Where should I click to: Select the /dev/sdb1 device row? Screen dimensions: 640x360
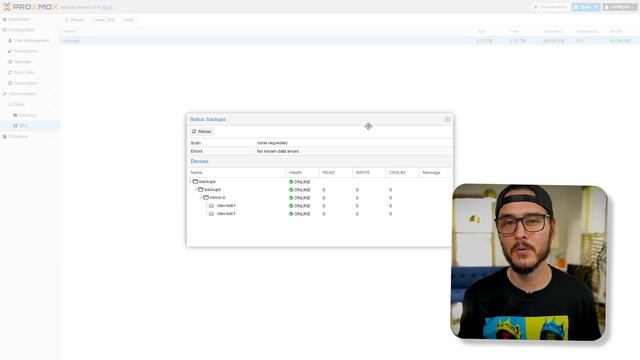pos(320,206)
